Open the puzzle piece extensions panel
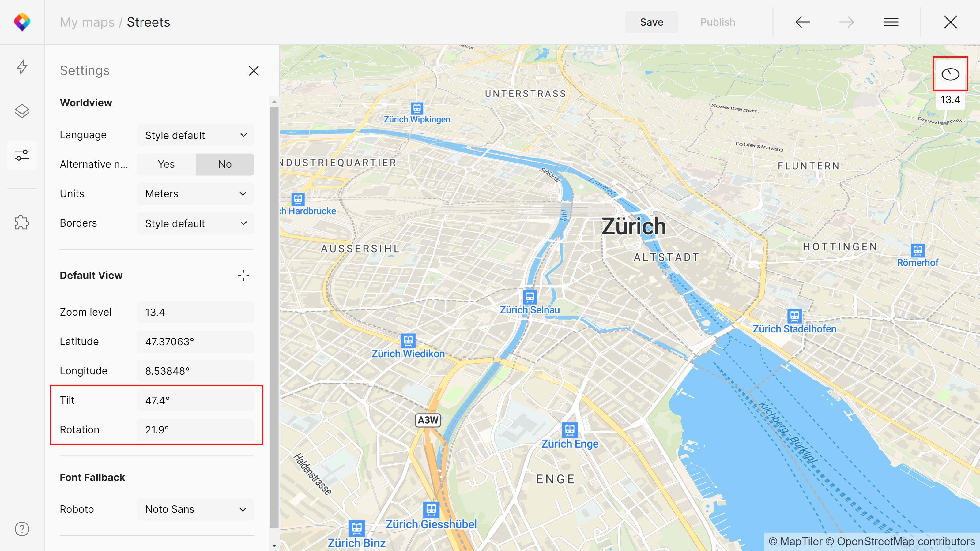The width and height of the screenshot is (980, 551). pos(22,223)
